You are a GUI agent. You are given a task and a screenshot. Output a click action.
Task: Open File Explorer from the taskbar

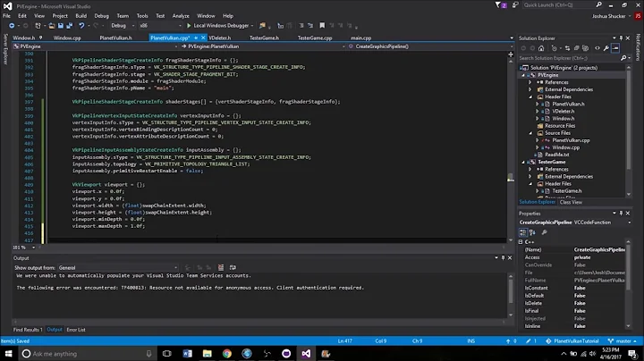click(207, 354)
